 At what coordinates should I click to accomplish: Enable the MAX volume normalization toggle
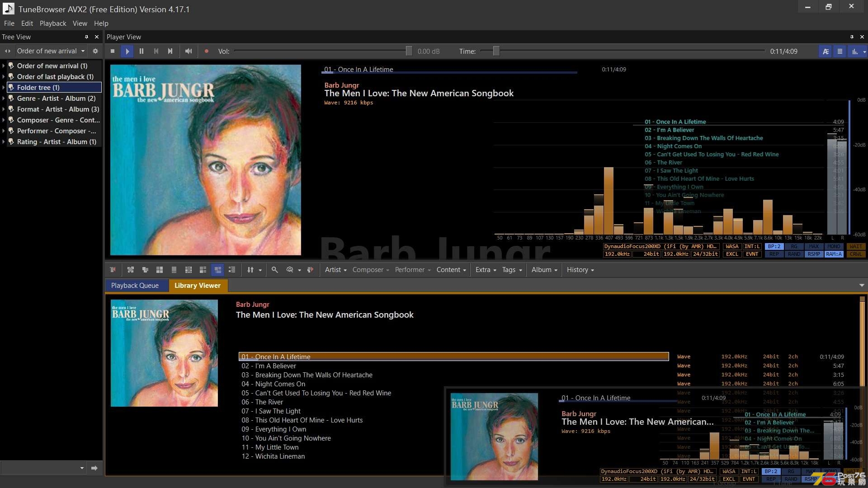(813, 246)
